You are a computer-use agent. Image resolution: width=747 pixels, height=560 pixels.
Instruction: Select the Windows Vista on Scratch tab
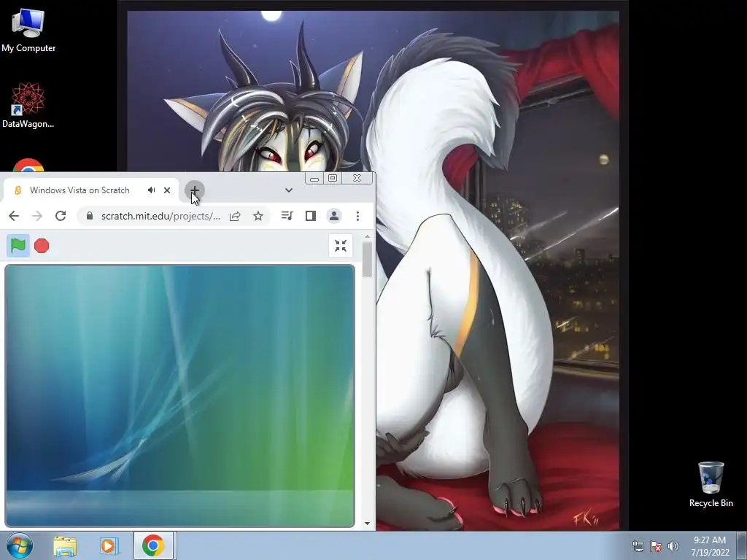pyautogui.click(x=90, y=190)
